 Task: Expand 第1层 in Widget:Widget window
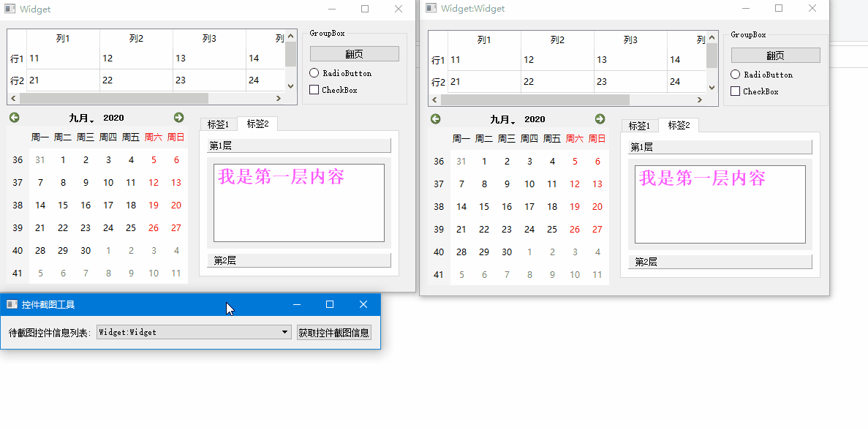720,148
